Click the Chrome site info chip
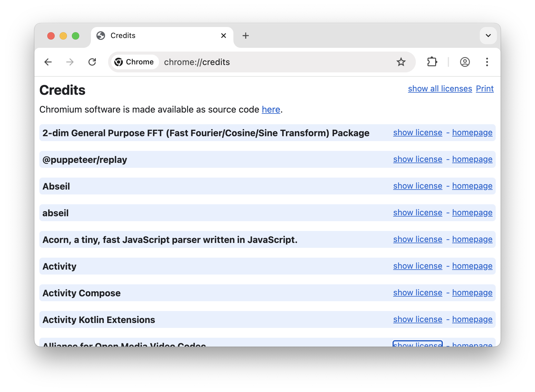This screenshot has width=535, height=392. [135, 62]
